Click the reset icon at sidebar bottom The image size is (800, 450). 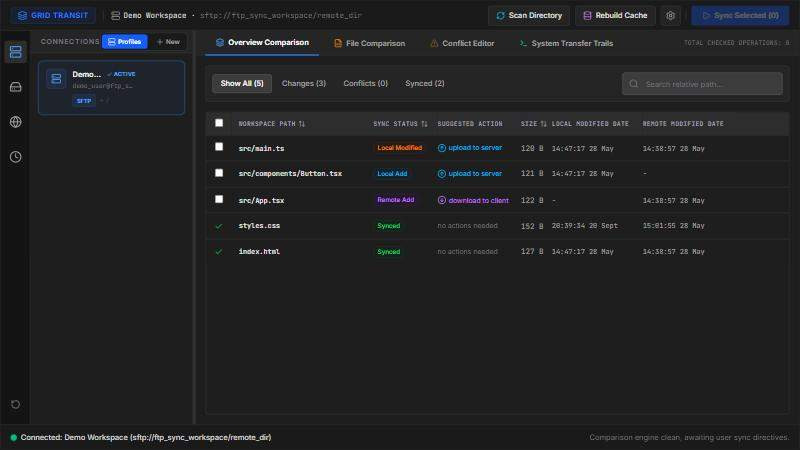click(15, 405)
